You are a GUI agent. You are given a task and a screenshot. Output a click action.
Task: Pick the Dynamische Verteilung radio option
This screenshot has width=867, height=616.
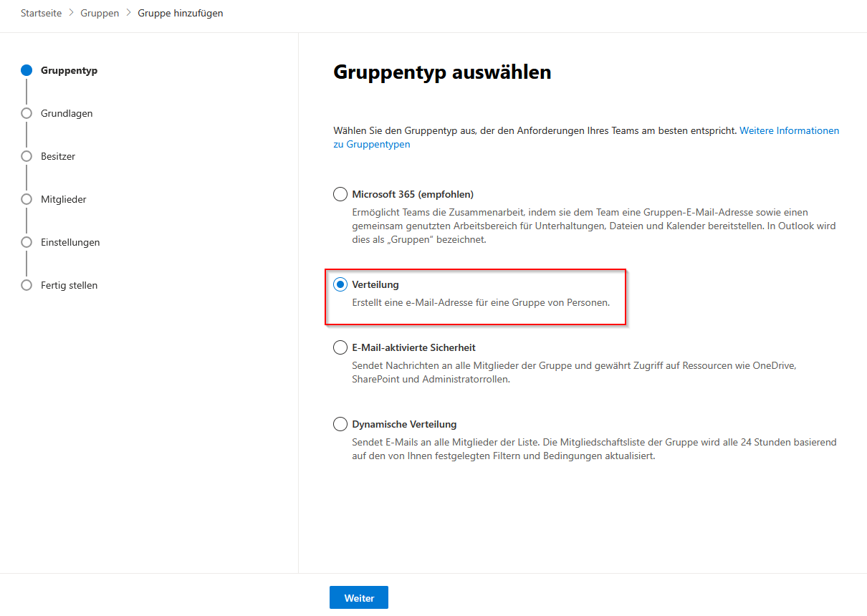pyautogui.click(x=340, y=424)
